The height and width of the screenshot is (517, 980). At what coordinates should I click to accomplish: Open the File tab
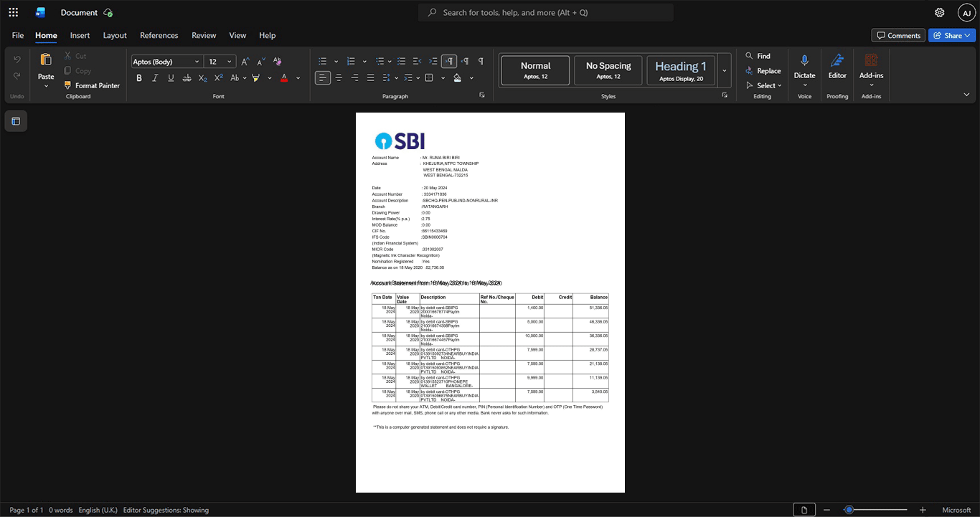tap(18, 35)
